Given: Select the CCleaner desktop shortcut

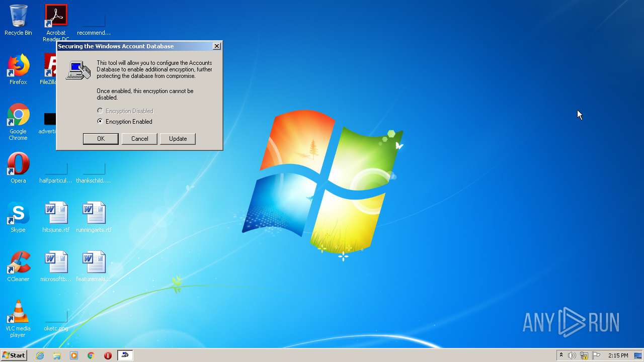Looking at the screenshot, I should (x=18, y=266).
